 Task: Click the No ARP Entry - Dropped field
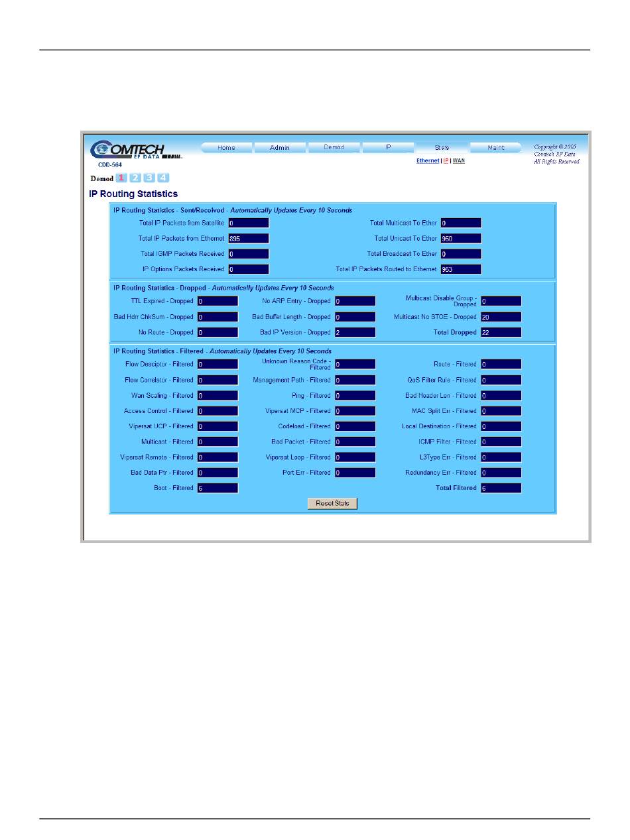(355, 301)
